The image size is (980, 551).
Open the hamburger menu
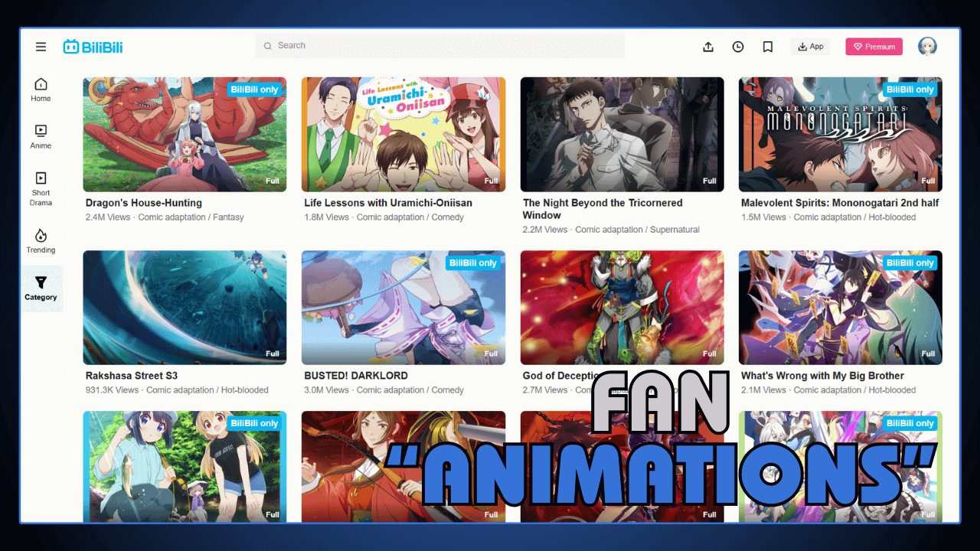tap(41, 46)
